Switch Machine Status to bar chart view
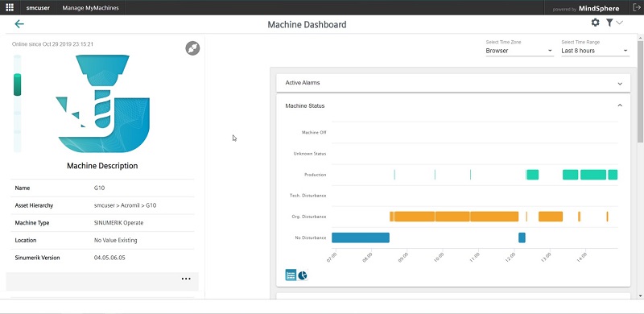Image resolution: width=644 pixels, height=314 pixels. click(291, 275)
